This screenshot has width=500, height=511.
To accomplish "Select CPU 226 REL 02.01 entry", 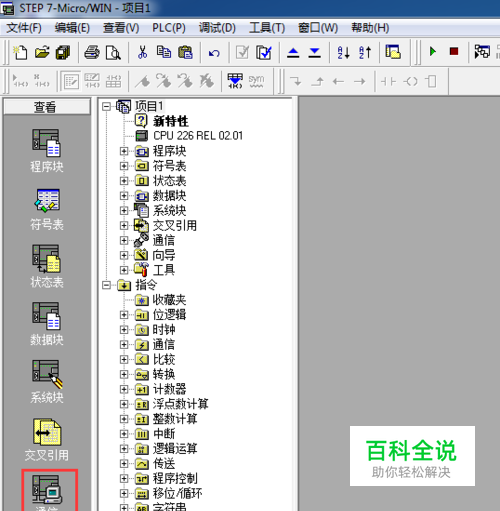I will coord(198,136).
